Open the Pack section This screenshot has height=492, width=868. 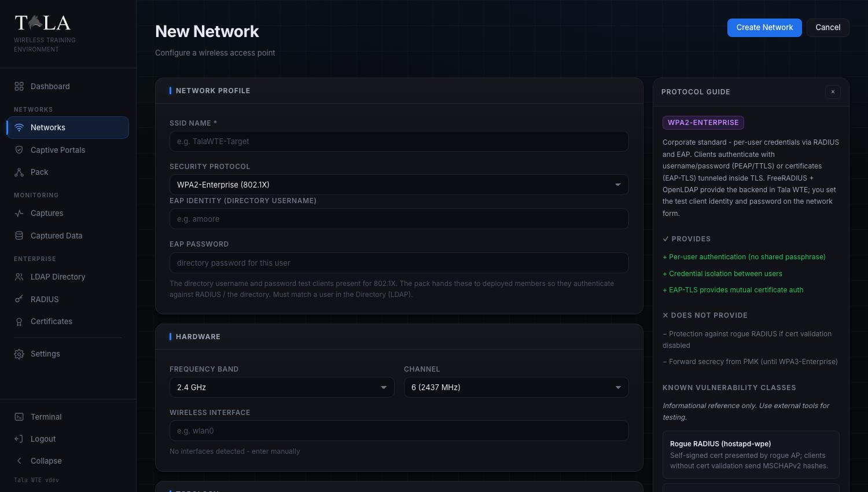click(68, 172)
